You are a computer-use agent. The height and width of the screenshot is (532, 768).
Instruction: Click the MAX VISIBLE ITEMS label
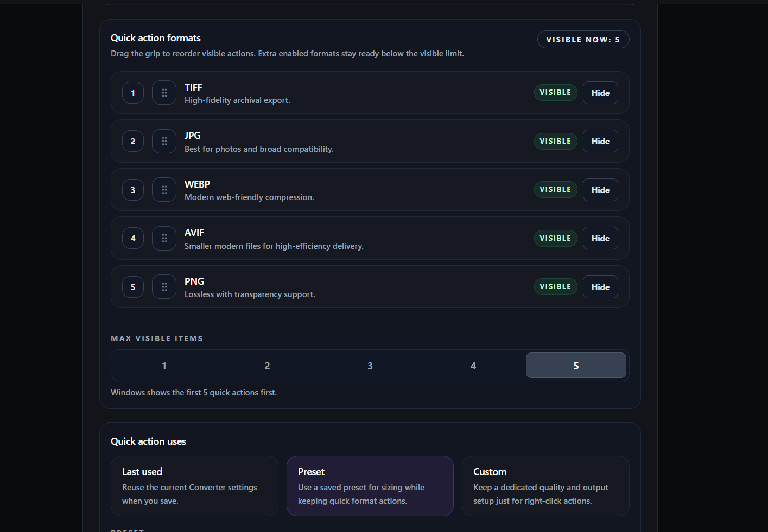[x=157, y=338]
